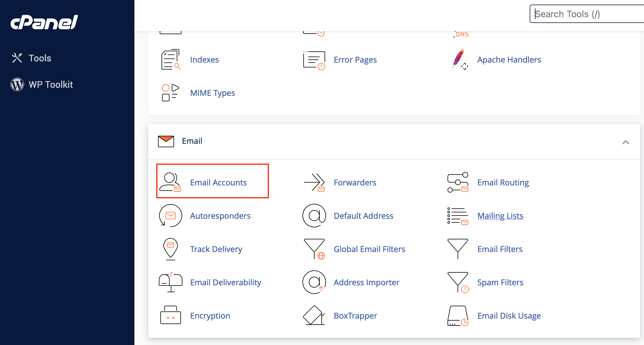
Task: Click the Email Deliverability mailbox icon
Action: (x=171, y=282)
